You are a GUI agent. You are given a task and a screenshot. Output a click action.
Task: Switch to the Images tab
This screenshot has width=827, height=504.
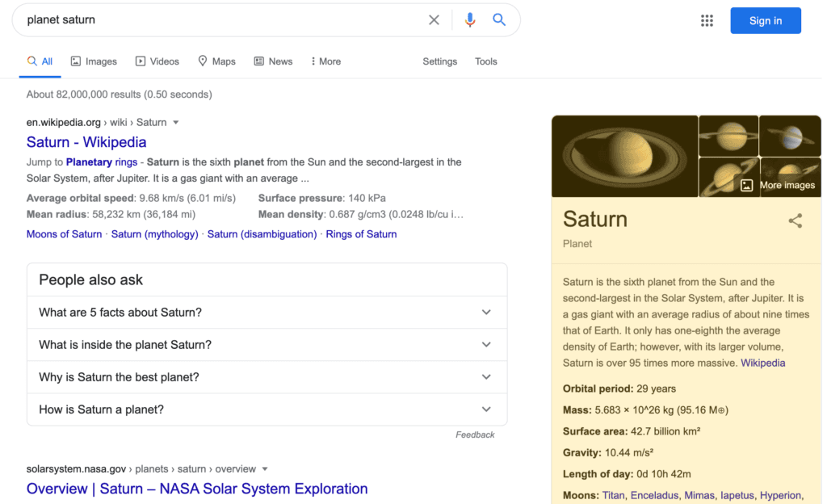tap(94, 61)
